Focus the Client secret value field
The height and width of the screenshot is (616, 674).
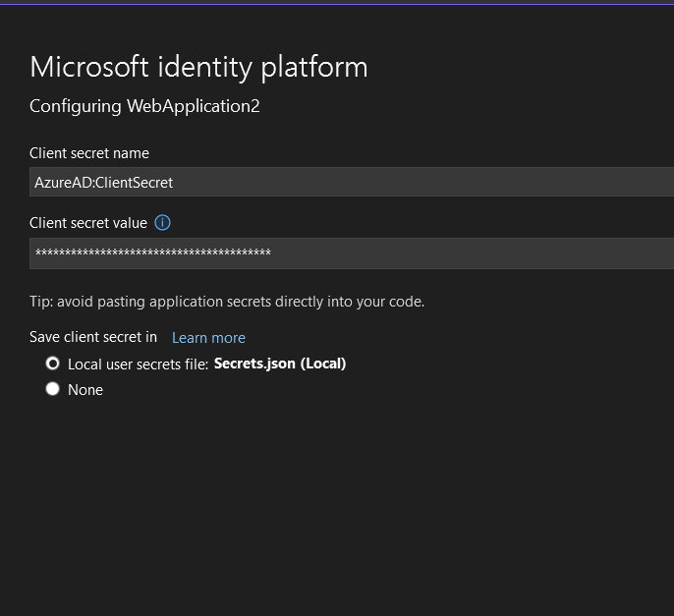352,252
